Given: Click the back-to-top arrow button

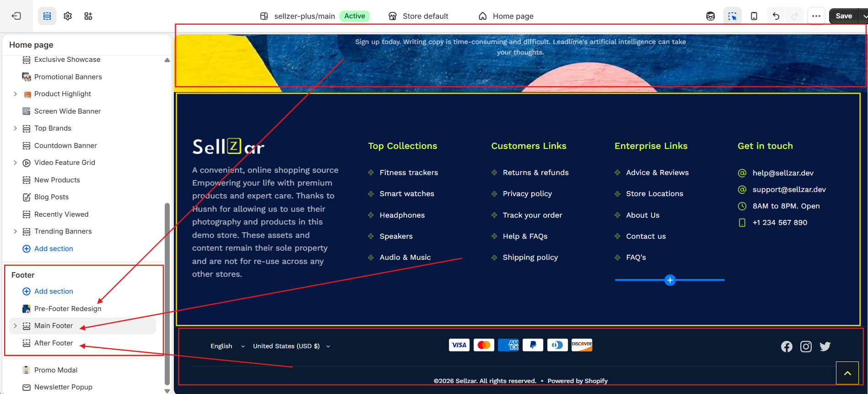Looking at the screenshot, I should [x=847, y=373].
